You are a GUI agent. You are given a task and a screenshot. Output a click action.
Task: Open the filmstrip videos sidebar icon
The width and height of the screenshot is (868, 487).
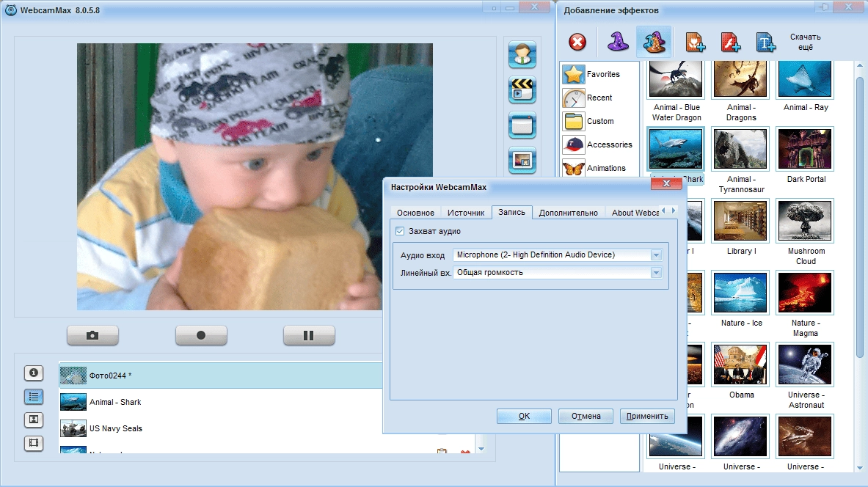34,443
